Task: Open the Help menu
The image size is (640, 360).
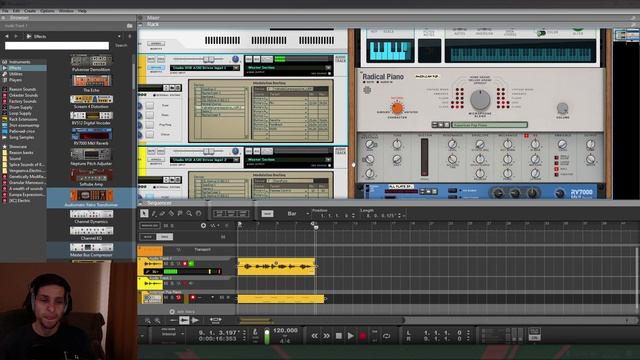Action: coord(82,11)
